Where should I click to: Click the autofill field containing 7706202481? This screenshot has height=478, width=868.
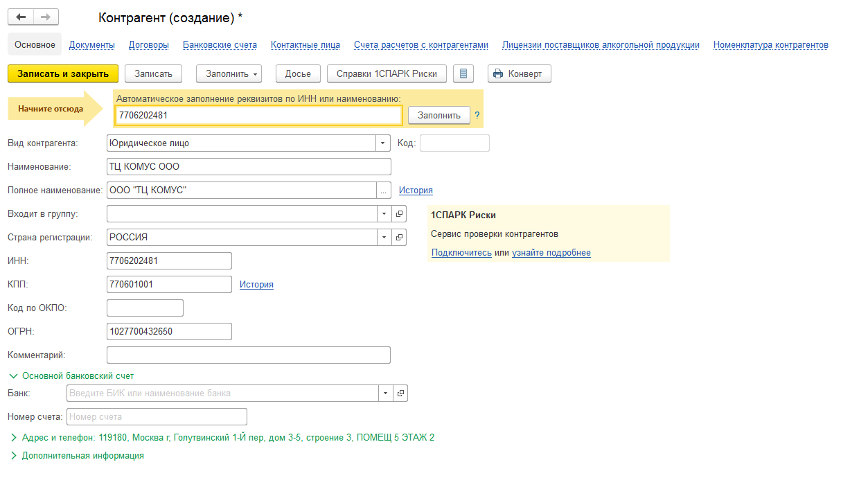tap(259, 116)
